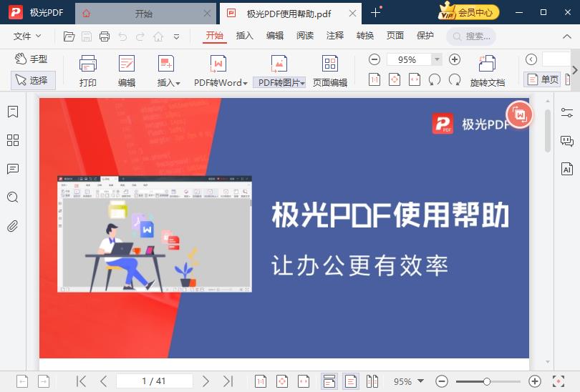The height and width of the screenshot is (392, 580).
Task: Open the 转换 ribbon tab
Action: [365, 36]
